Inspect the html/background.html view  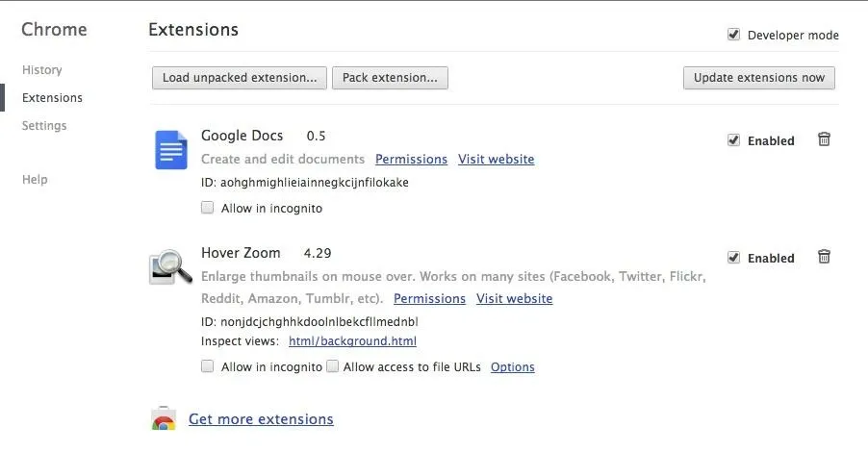(352, 340)
